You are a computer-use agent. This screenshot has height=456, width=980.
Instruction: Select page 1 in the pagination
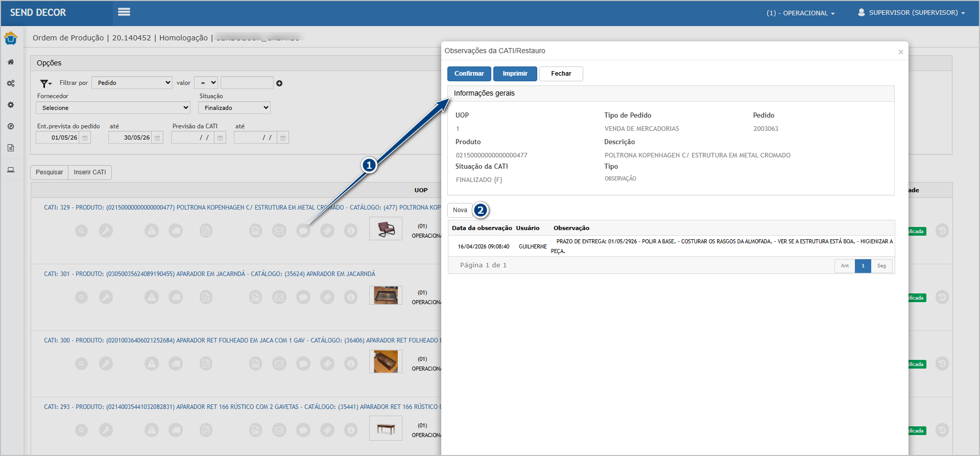click(x=863, y=266)
